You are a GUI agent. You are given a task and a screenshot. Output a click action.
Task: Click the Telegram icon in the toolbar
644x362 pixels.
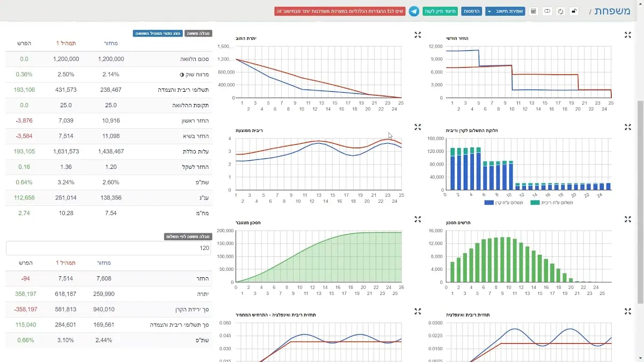click(x=414, y=11)
